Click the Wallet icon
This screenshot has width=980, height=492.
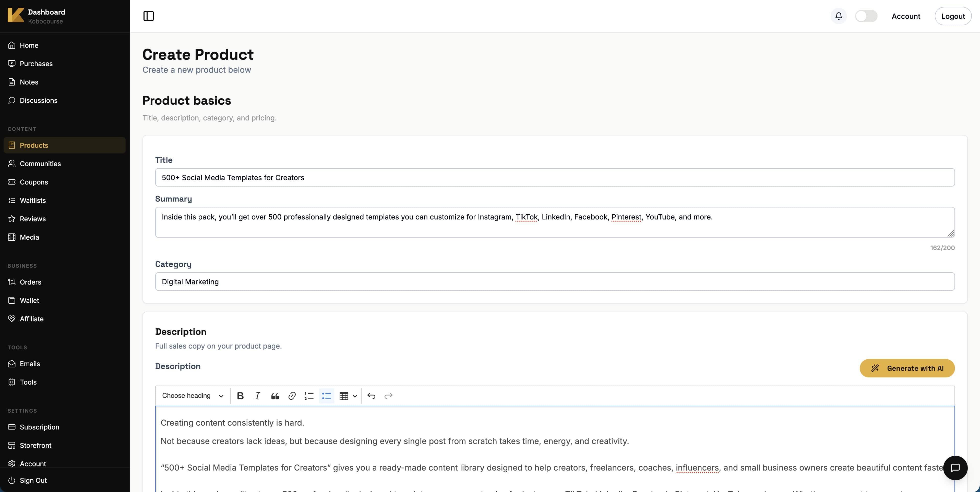pos(12,300)
